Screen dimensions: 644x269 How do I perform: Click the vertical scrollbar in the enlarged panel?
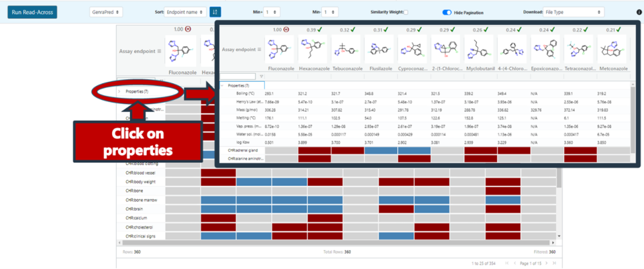(x=633, y=119)
